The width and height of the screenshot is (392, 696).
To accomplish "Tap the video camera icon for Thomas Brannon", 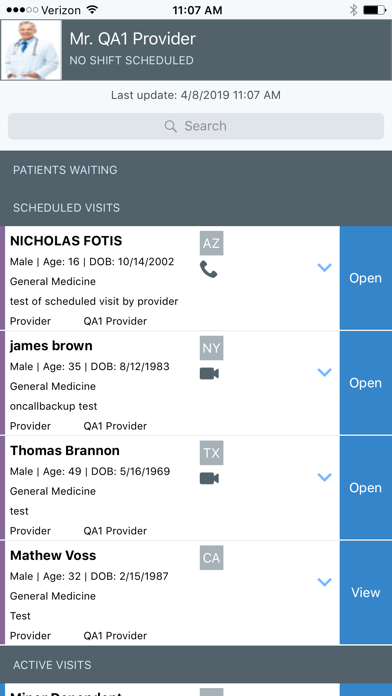I will pyautogui.click(x=209, y=478).
